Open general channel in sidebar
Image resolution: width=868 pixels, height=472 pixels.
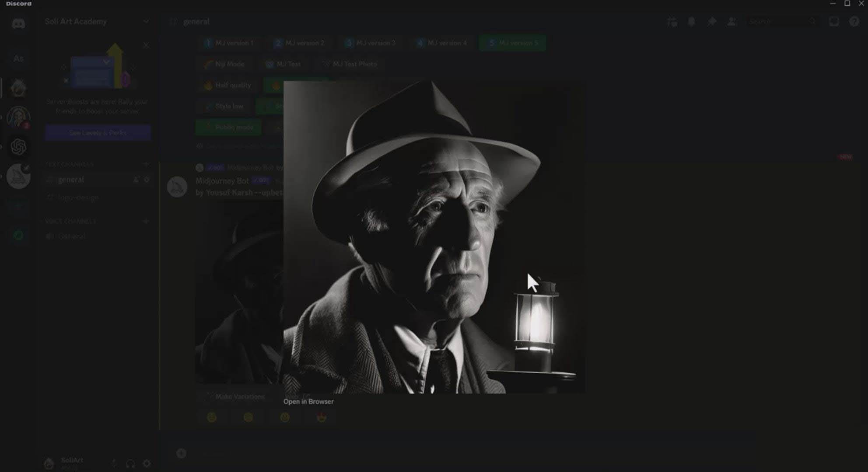(70, 179)
